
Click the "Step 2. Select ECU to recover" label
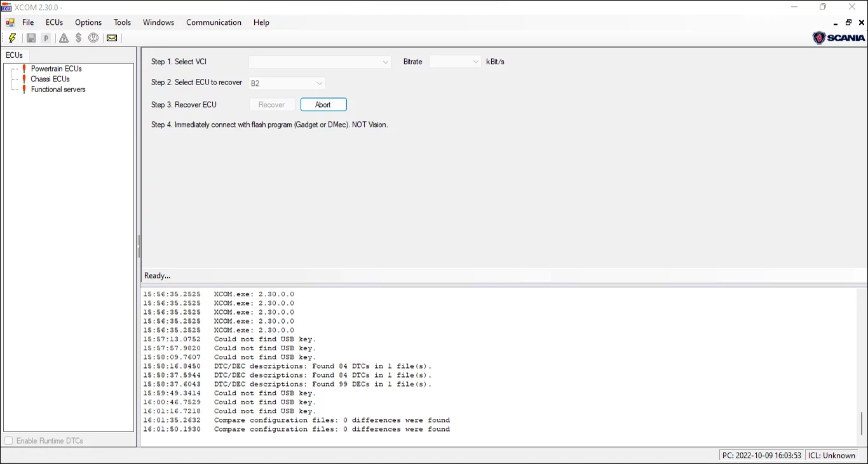(196, 83)
